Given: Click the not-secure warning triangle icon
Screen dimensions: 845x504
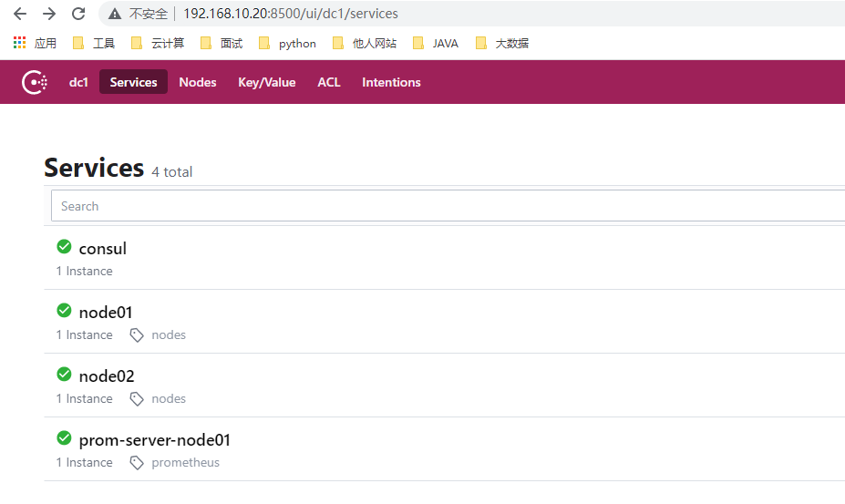Looking at the screenshot, I should 115,14.
